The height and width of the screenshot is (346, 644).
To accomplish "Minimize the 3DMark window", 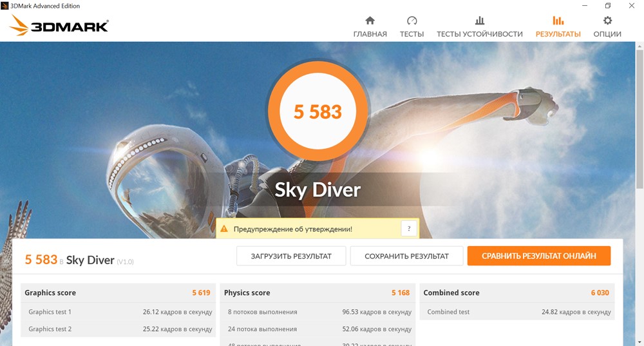I will [585, 6].
